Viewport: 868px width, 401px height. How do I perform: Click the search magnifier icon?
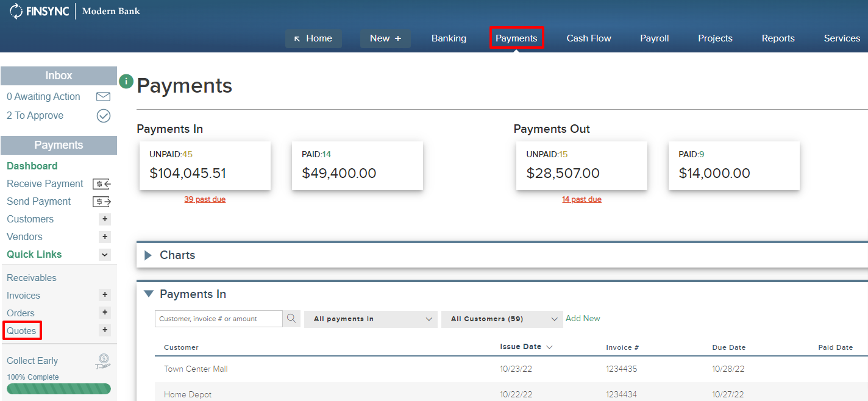[291, 319]
